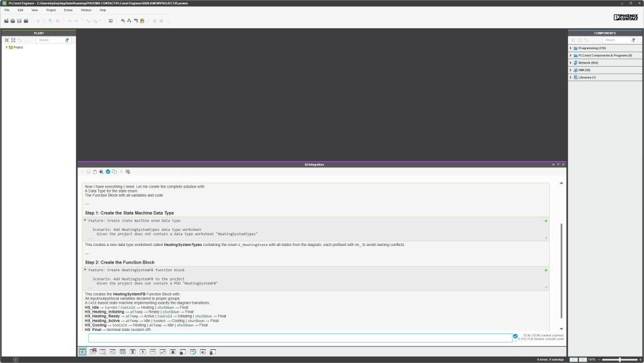Expand Network (852) category

[570, 63]
